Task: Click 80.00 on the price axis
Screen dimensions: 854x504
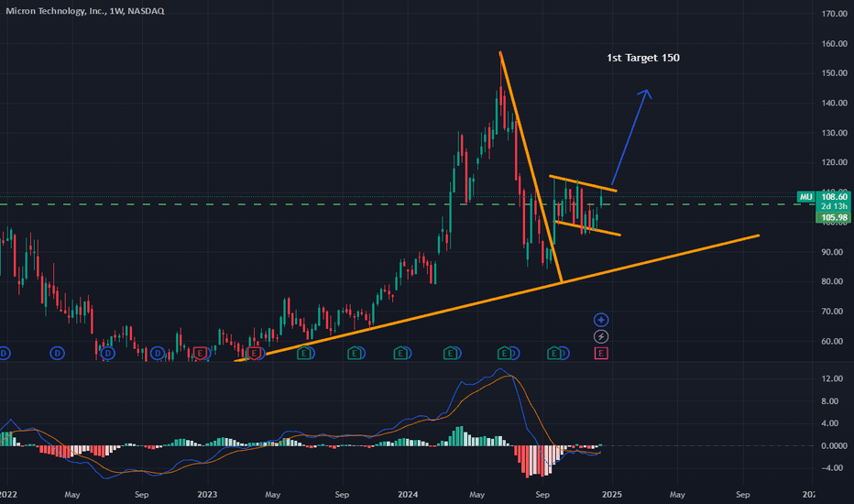Action: tap(834, 281)
